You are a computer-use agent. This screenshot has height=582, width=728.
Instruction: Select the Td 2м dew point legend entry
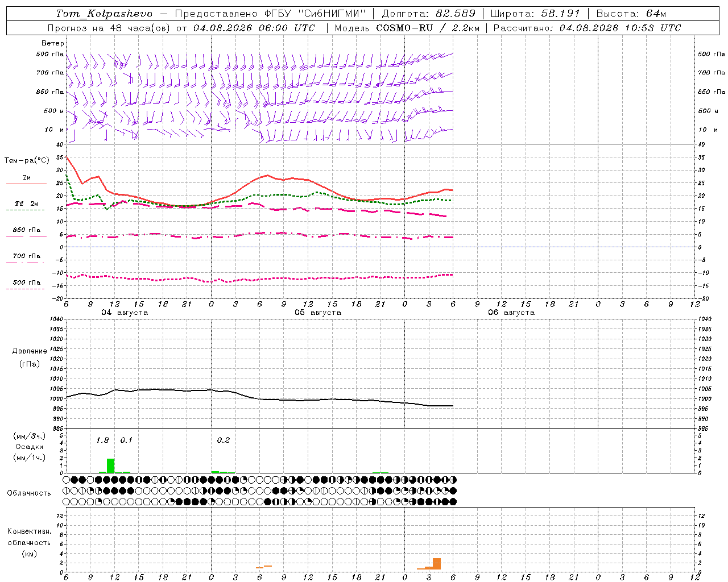26,203
